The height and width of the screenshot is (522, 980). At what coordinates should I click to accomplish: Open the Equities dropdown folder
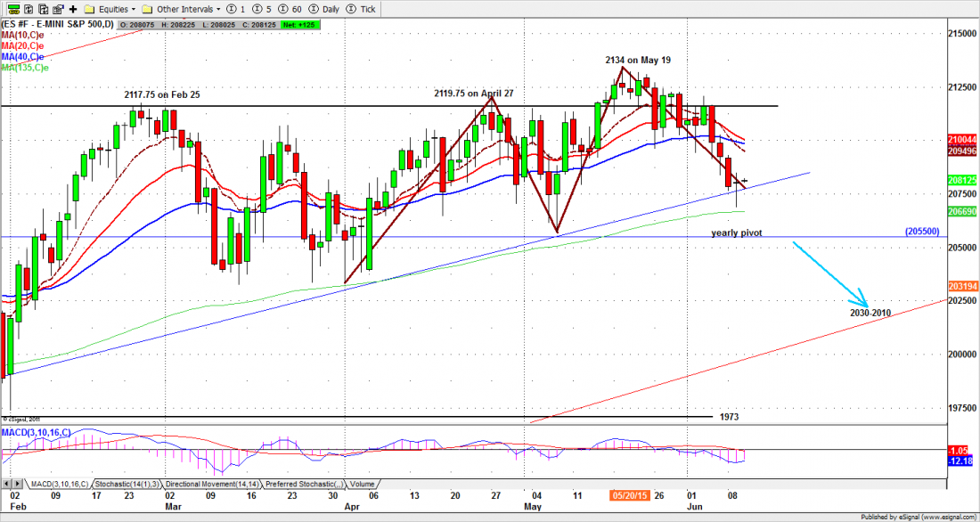click(109, 8)
